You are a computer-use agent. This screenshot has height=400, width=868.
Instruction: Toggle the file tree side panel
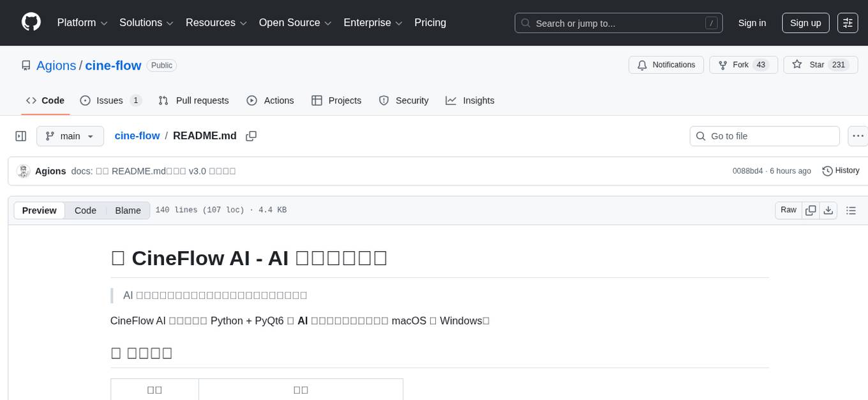tap(21, 136)
